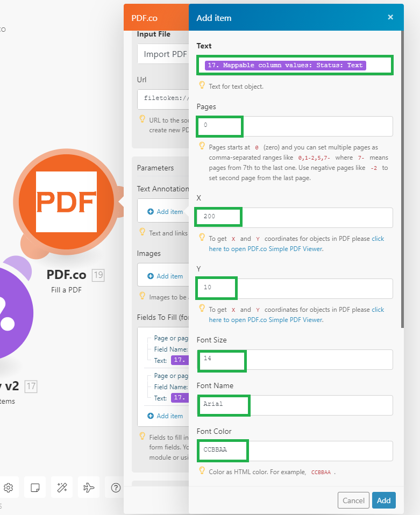The width and height of the screenshot is (420, 515).
Task: Click the second Fields To Fill item
Action: coord(168,387)
